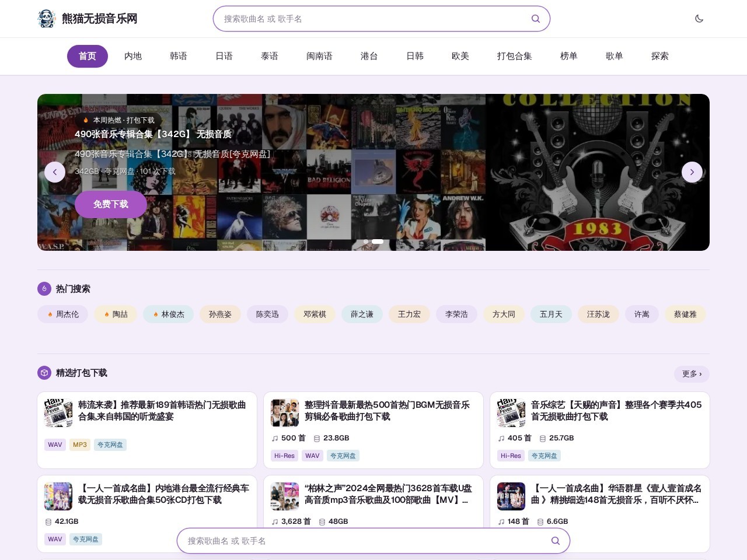Screen dimensions: 747x560
Task: Open the 榜单 page
Action: [569, 56]
